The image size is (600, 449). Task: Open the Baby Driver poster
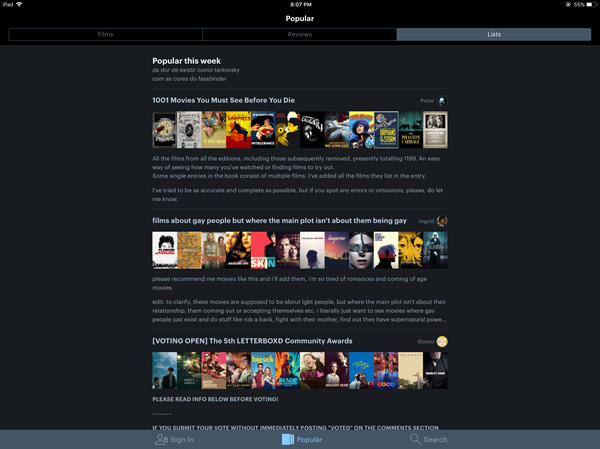[214, 371]
